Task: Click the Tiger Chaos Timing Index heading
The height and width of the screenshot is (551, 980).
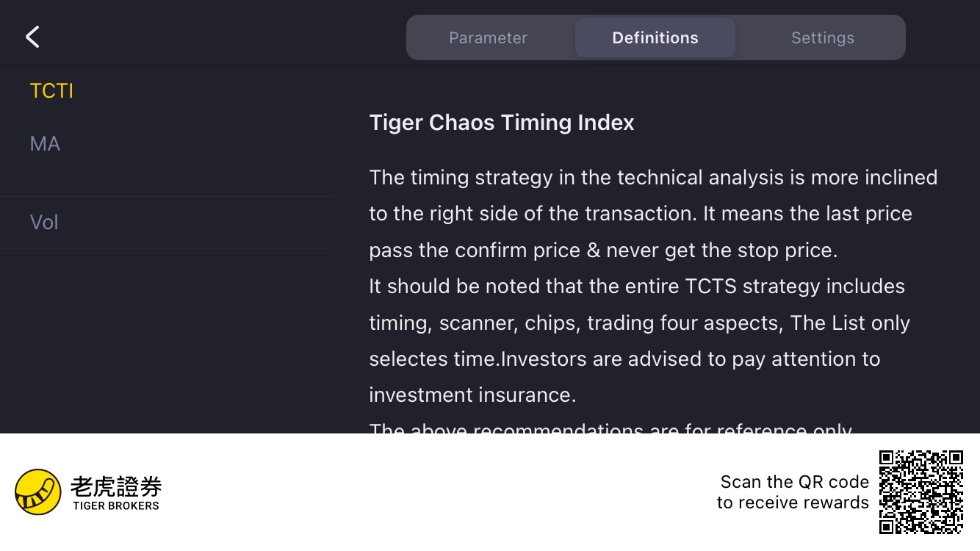Action: (502, 123)
